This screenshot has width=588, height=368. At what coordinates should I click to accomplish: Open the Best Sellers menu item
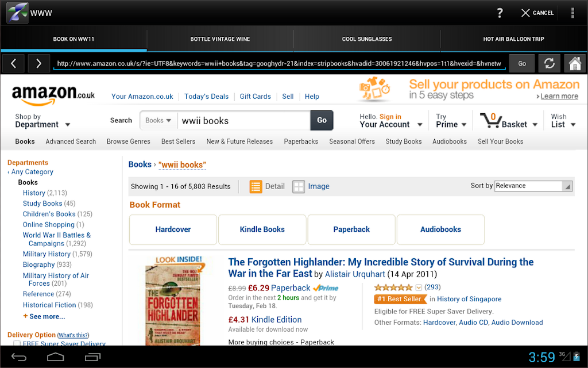[x=178, y=141]
